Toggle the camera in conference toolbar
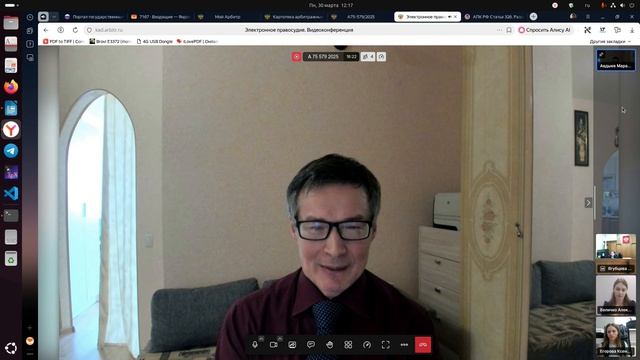Screen dimensions: 640x360 [273, 345]
